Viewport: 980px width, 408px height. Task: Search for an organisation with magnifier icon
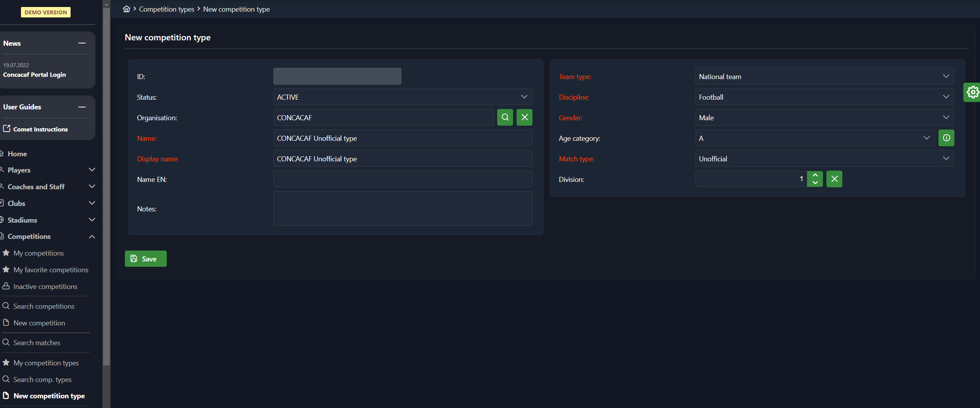coord(505,118)
